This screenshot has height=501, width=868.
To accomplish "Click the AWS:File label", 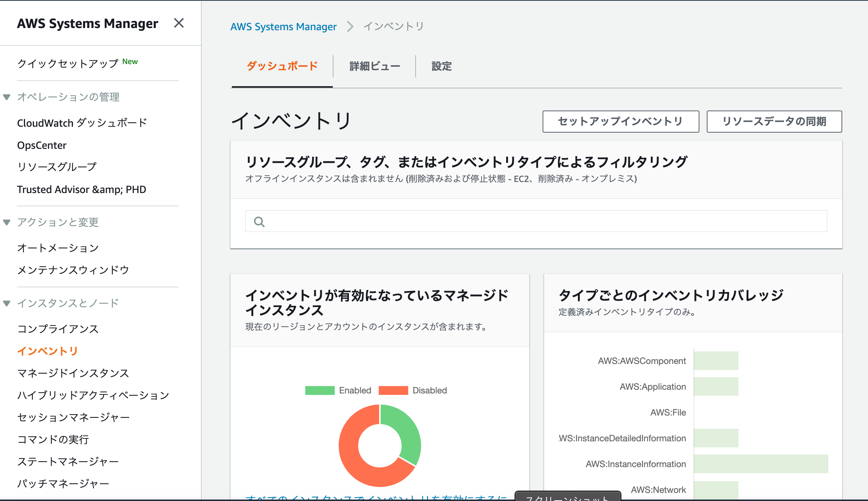I will 668,413.
